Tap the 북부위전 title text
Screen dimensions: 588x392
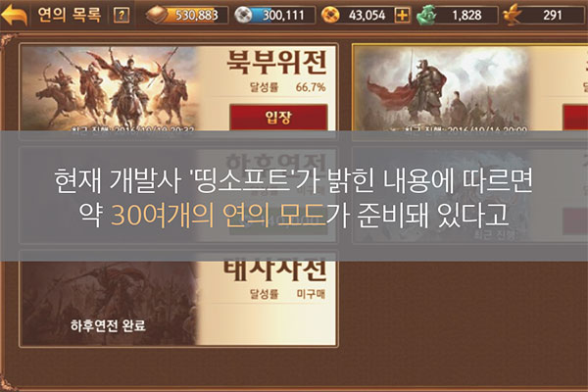(x=276, y=63)
